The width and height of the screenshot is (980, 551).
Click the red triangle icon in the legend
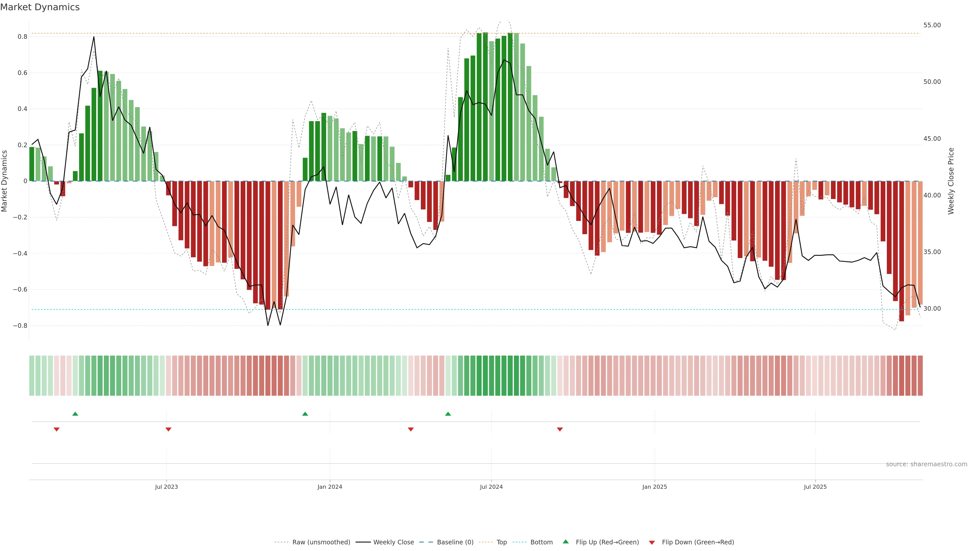[652, 542]
